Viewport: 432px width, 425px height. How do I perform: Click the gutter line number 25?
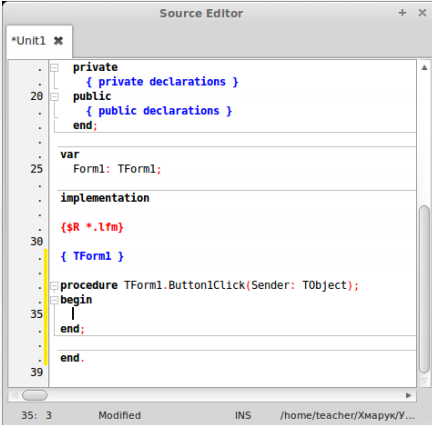[37, 169]
